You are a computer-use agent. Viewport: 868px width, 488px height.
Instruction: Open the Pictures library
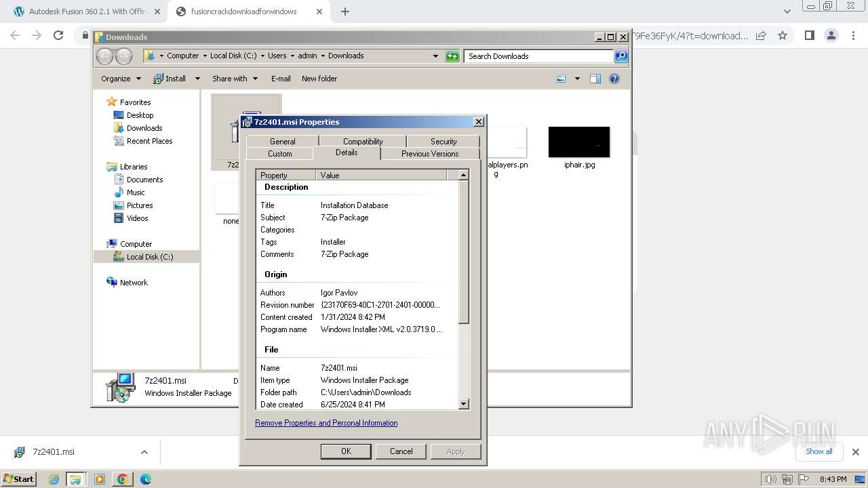click(x=140, y=205)
